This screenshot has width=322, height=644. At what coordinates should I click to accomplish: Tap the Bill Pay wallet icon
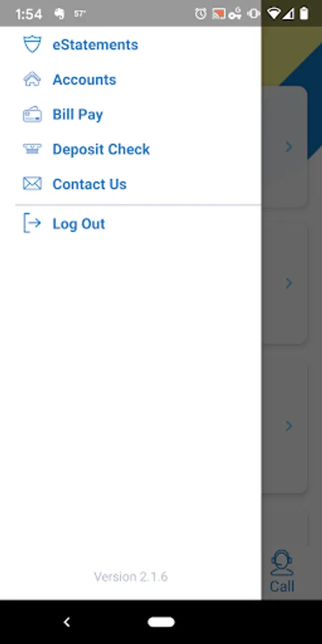pos(32,114)
